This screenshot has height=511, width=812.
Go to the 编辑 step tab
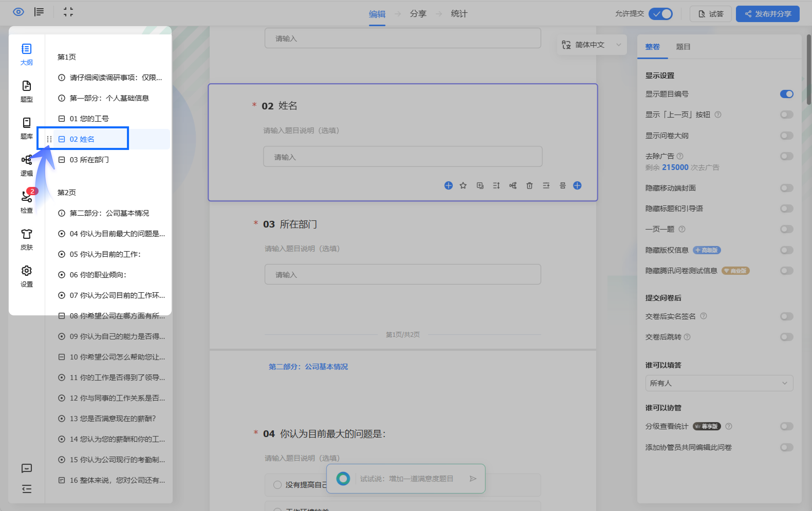tap(377, 14)
